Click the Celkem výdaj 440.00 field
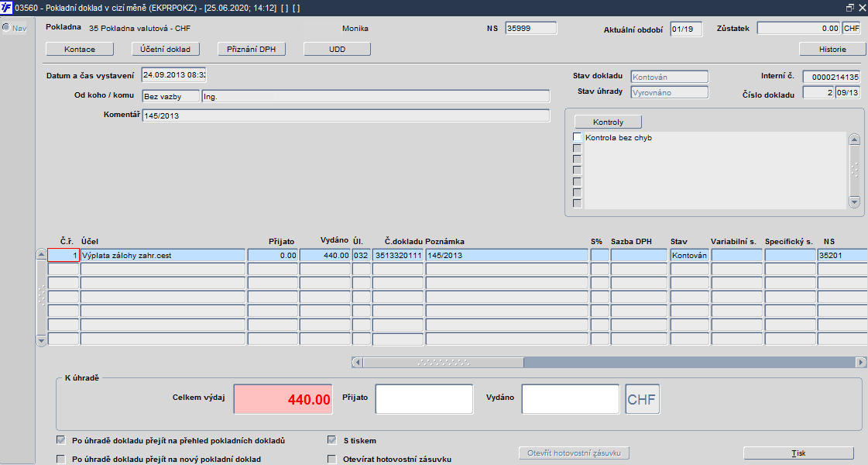The image size is (868, 465). tap(283, 399)
